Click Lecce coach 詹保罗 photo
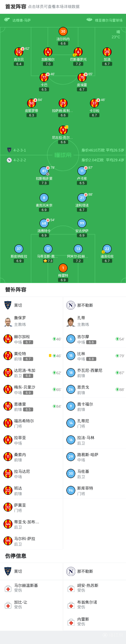The width and height of the screenshot is (126, 644). (x=8, y=321)
